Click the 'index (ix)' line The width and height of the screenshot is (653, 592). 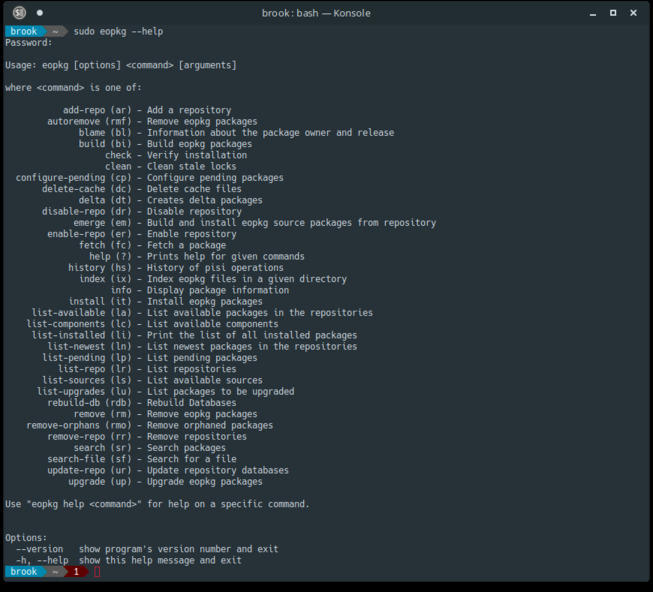(213, 279)
